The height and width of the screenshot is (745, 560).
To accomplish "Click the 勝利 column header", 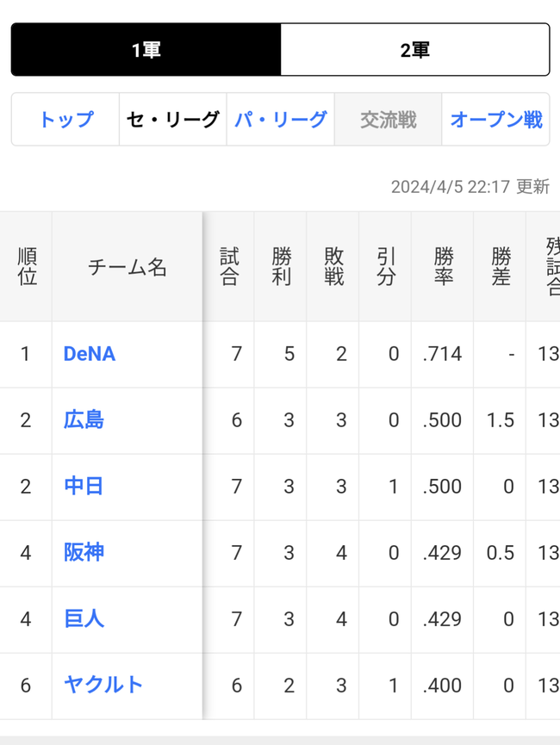I will click(x=281, y=267).
